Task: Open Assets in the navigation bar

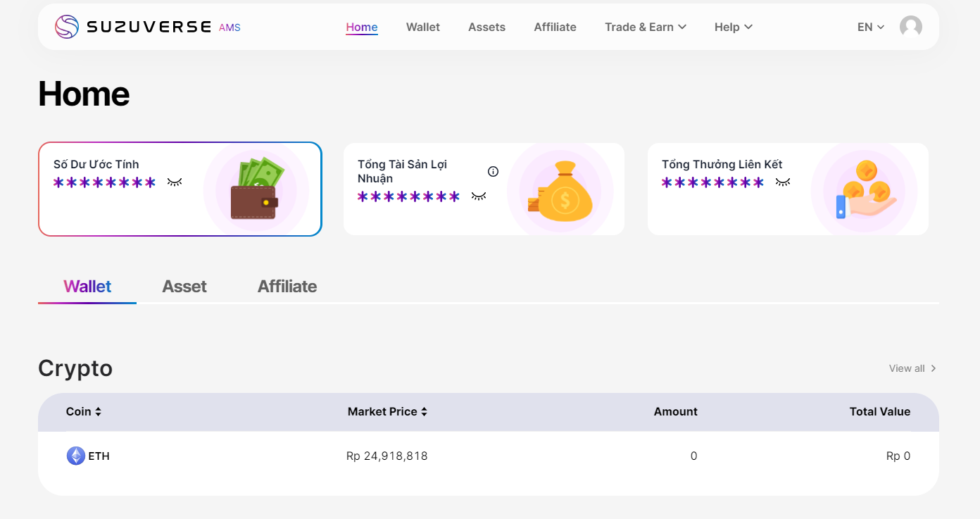Action: tap(486, 27)
